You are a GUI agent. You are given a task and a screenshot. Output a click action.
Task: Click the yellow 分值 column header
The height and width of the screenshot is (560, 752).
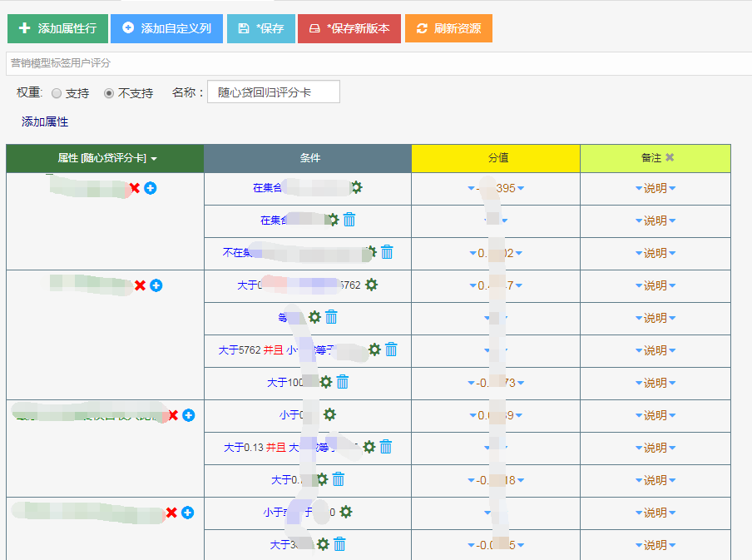pos(497,157)
